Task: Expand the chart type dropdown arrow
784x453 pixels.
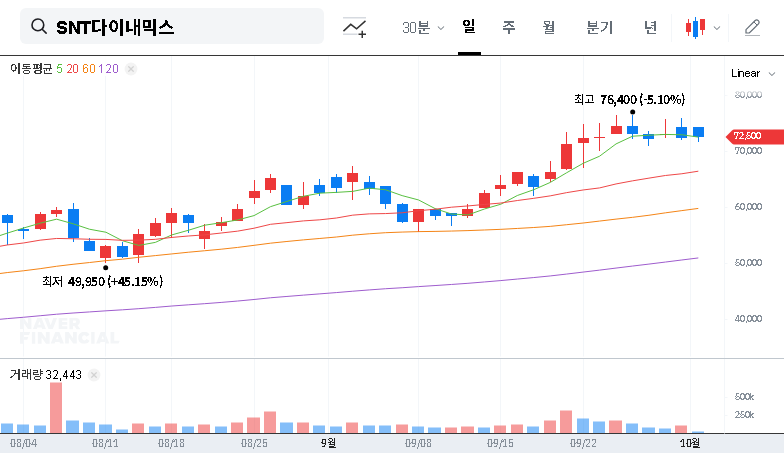Action: click(716, 28)
